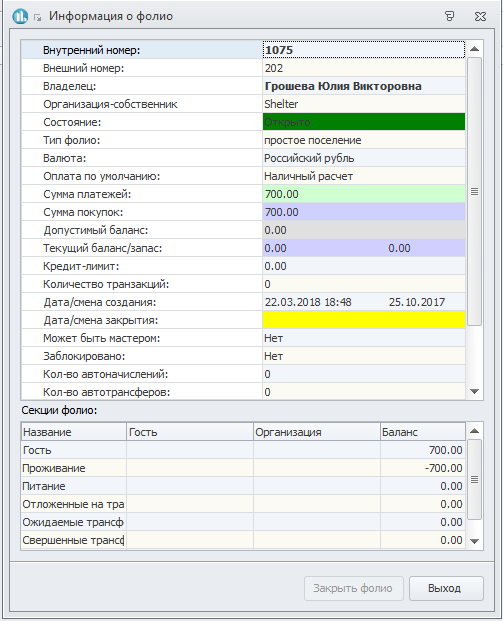Click the properties list scrollbar thumb
This screenshot has width=503, height=621.
tap(474, 192)
